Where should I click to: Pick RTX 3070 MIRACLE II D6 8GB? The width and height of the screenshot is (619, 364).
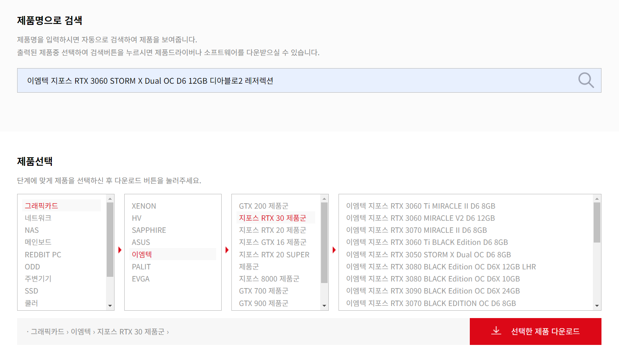coord(416,230)
